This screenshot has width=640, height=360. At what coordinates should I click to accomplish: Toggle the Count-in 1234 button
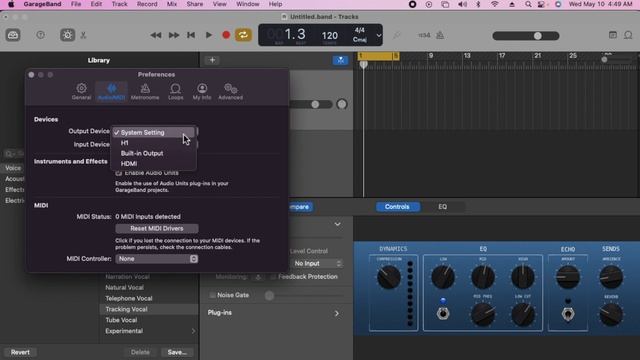pyautogui.click(x=424, y=36)
